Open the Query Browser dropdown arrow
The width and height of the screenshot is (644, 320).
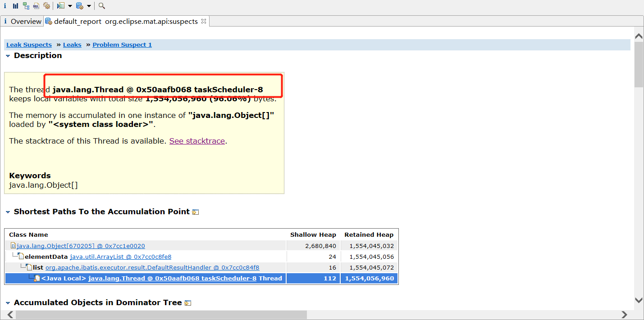point(89,6)
